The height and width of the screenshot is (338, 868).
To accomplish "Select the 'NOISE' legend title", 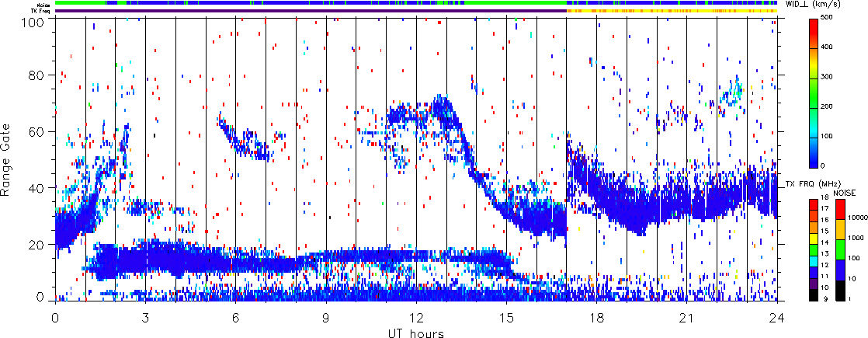I will 844,193.
